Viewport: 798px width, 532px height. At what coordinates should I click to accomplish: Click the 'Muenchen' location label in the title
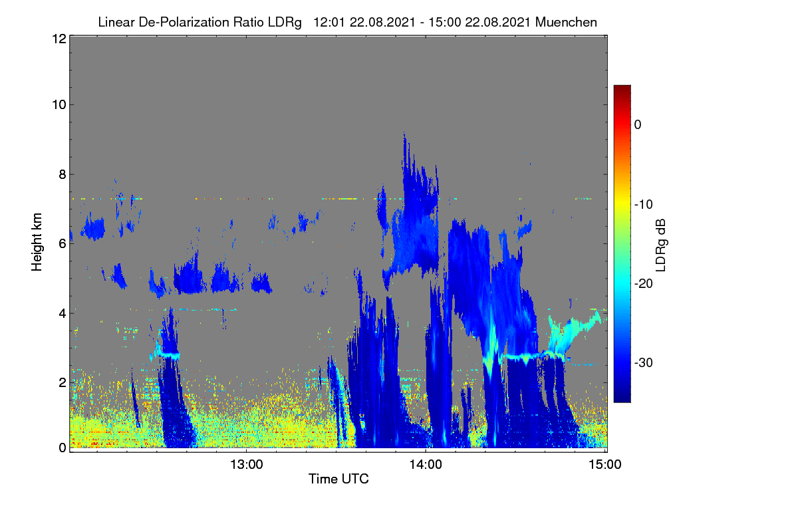566,23
